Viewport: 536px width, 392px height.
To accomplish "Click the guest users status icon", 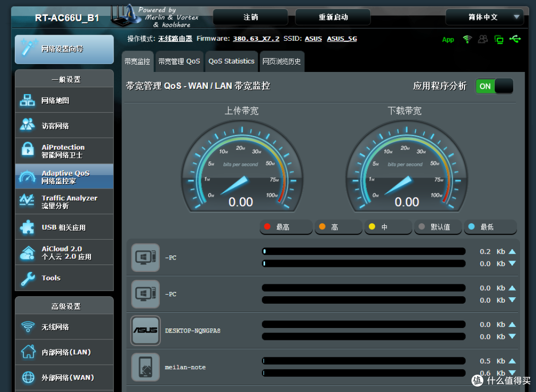I will (483, 39).
